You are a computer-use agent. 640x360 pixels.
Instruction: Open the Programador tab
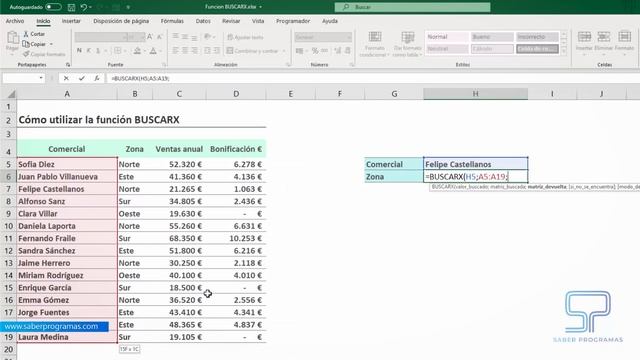[x=293, y=21]
